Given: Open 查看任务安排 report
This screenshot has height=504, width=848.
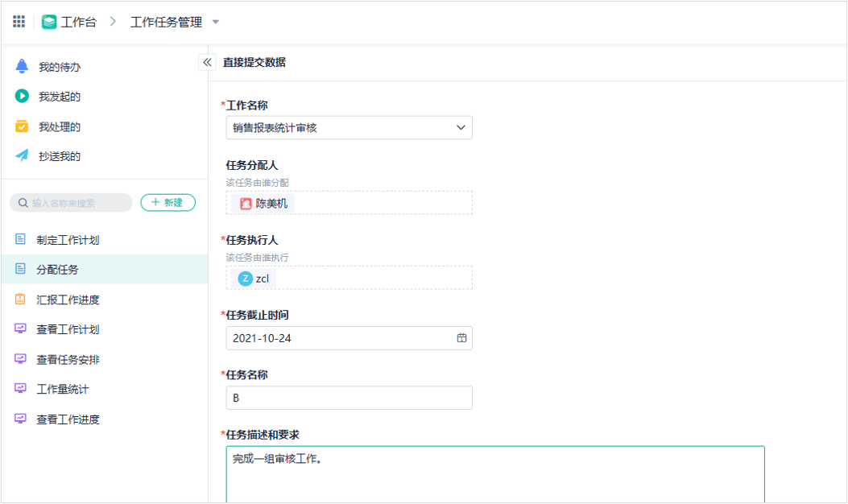Looking at the screenshot, I should click(68, 360).
